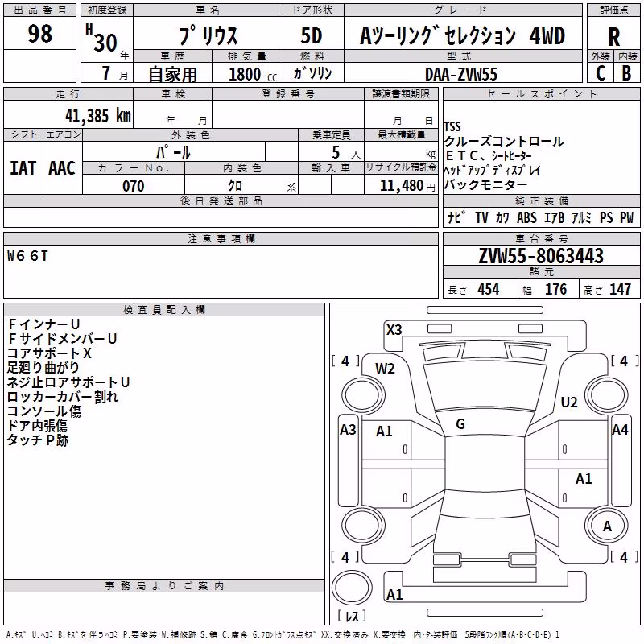Select the car name プリウス
The width and height of the screenshot is (644, 644).
208,35
